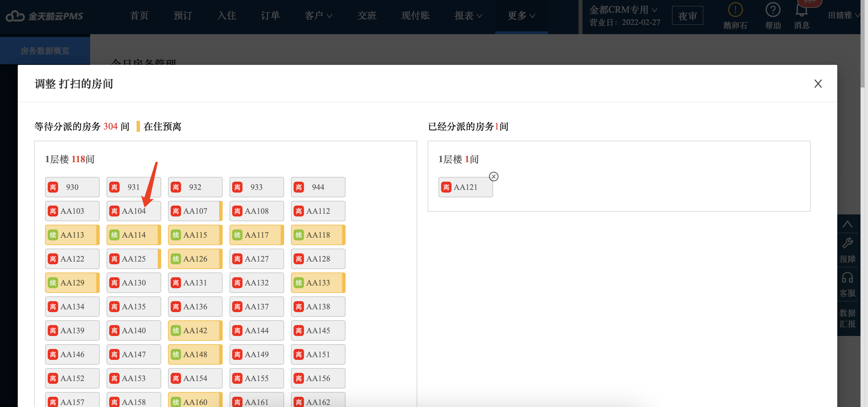Image resolution: width=868 pixels, height=407 pixels.
Task: Select room 932 for assignment
Action: click(195, 187)
